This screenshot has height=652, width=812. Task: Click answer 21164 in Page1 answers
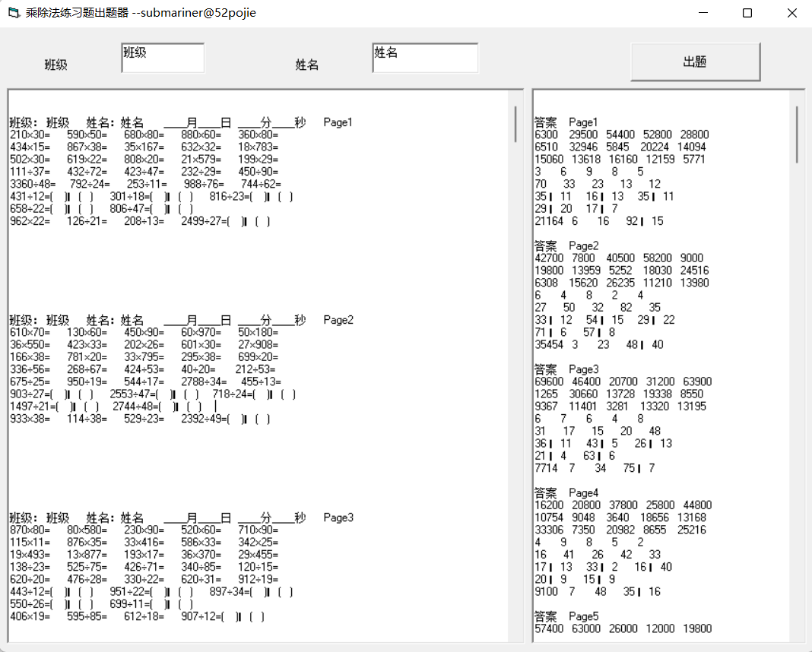pyautogui.click(x=549, y=221)
